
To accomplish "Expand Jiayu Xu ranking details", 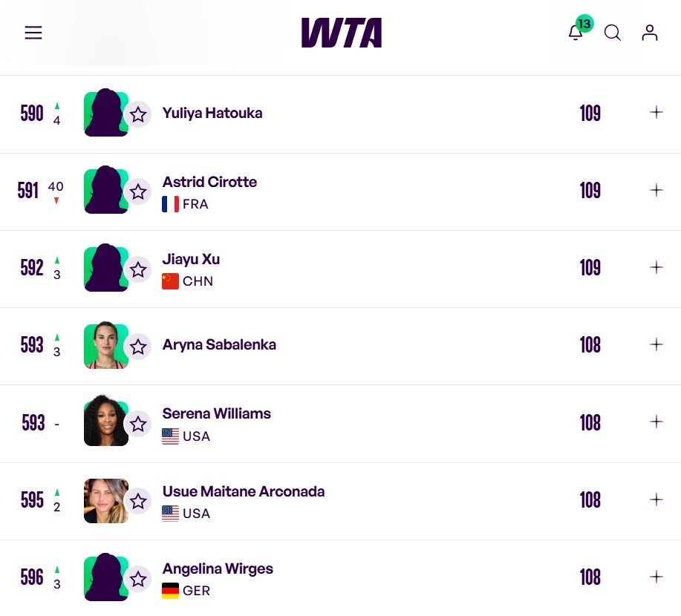I will (656, 267).
